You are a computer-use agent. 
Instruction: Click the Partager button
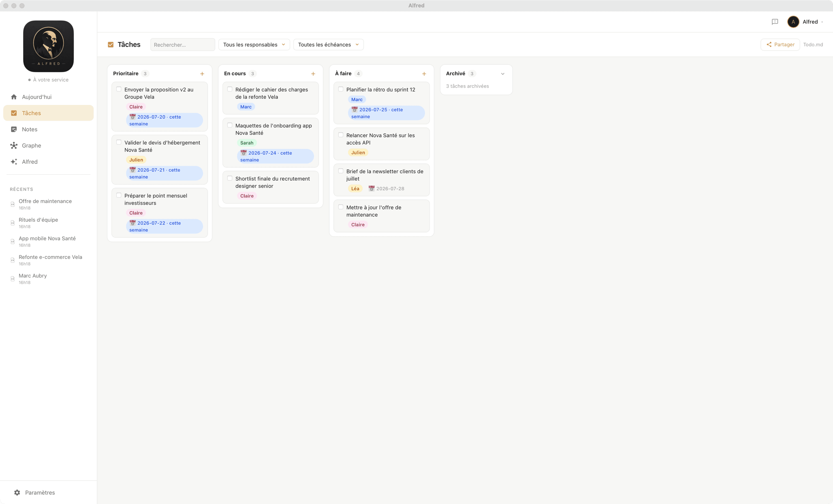point(780,45)
